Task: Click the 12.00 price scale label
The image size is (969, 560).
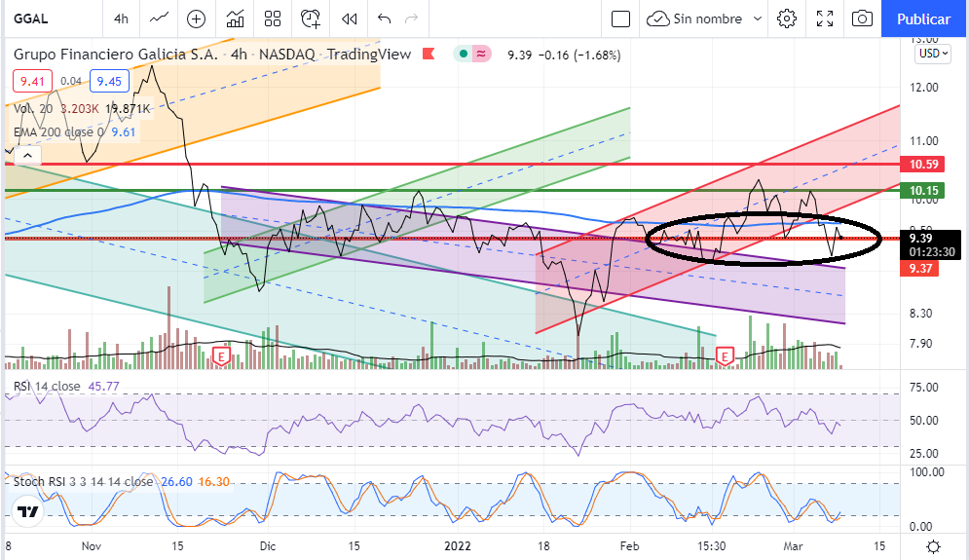Action: [924, 87]
